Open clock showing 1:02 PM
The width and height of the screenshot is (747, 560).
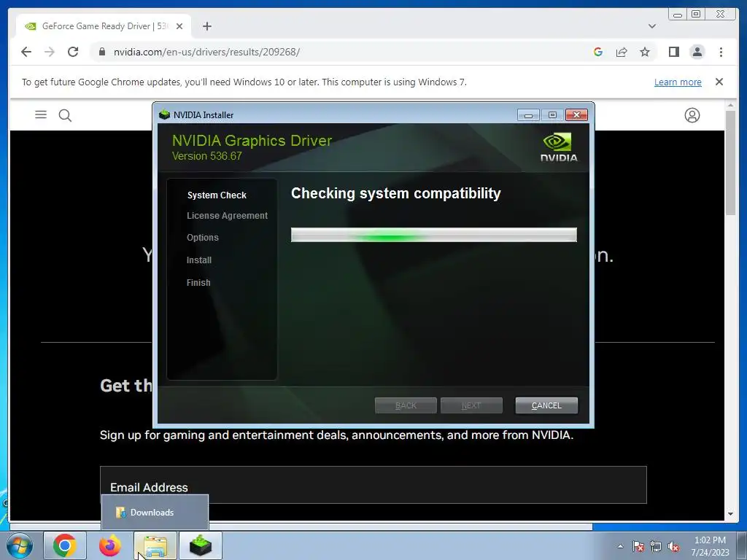[710, 546]
